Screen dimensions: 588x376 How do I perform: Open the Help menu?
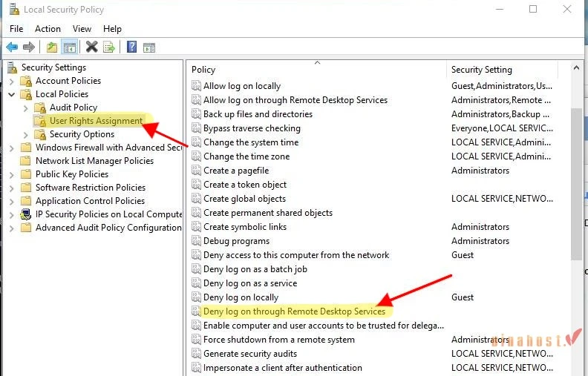click(x=112, y=29)
